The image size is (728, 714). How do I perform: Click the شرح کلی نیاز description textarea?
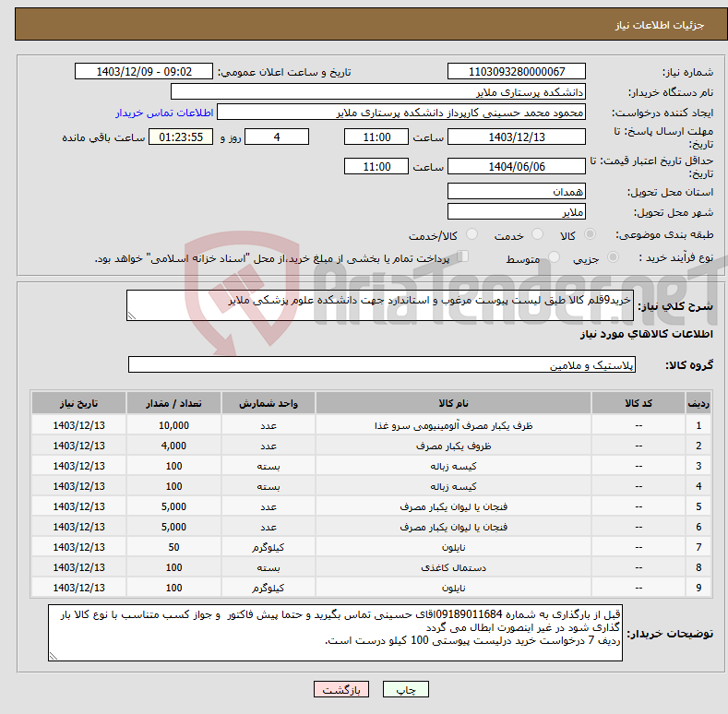tap(380, 305)
